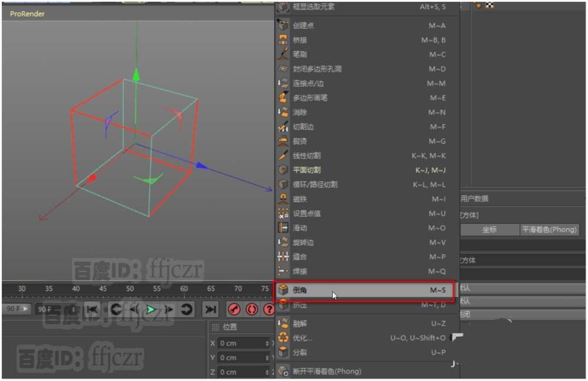Click the red wrench icon below the timeline
Viewport: 588px width, 381px height.
pyautogui.click(x=234, y=310)
